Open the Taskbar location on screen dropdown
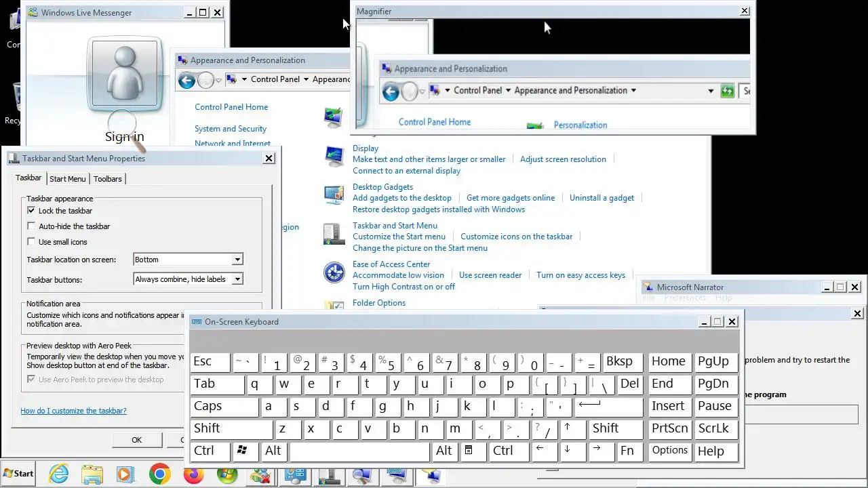 coord(237,260)
